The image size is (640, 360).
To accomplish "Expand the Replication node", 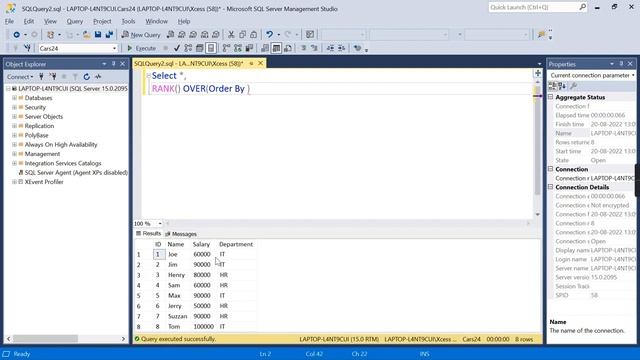I will coord(14,126).
